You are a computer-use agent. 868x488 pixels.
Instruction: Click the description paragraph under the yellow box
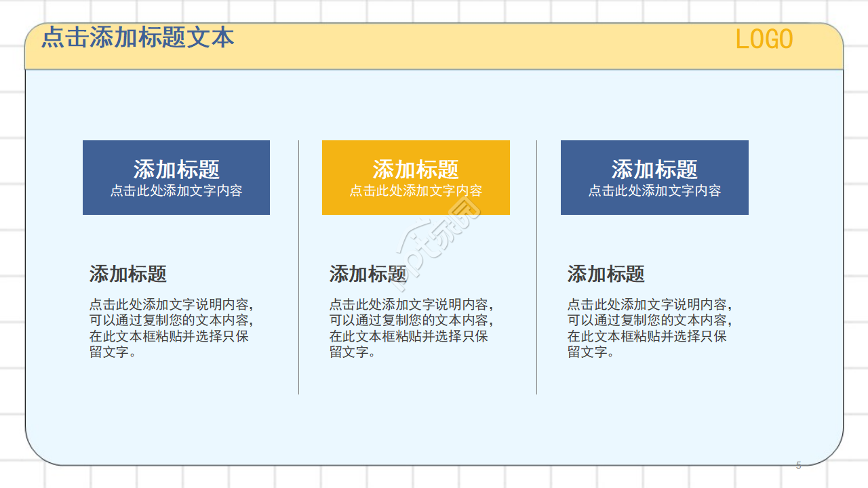(x=412, y=328)
